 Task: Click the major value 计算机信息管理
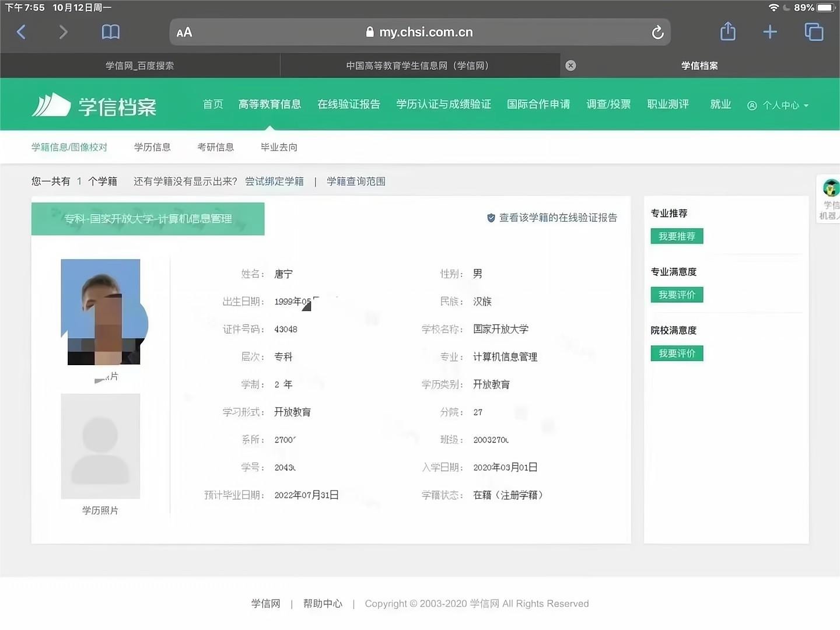[x=505, y=357]
